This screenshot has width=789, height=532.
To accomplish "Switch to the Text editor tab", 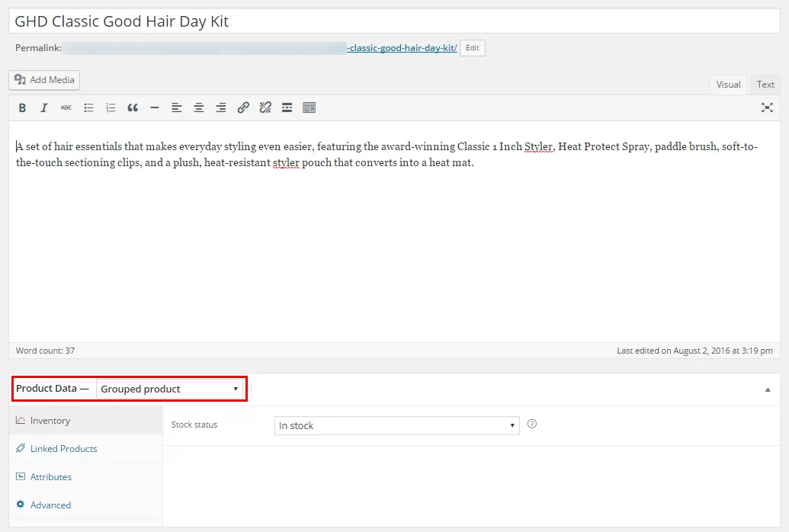I will coord(765,85).
